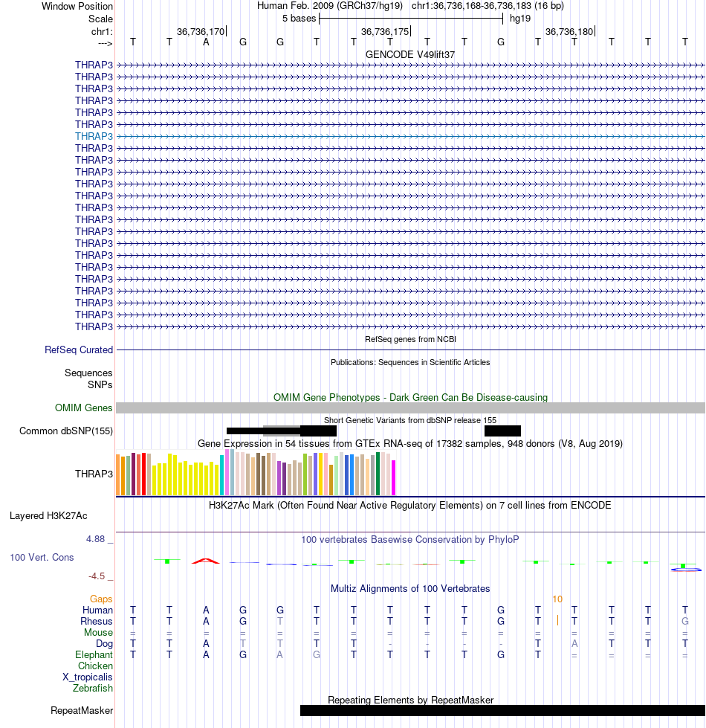This screenshot has width=706, height=728.
Task: Click the Window Position label
Action: tap(77, 7)
